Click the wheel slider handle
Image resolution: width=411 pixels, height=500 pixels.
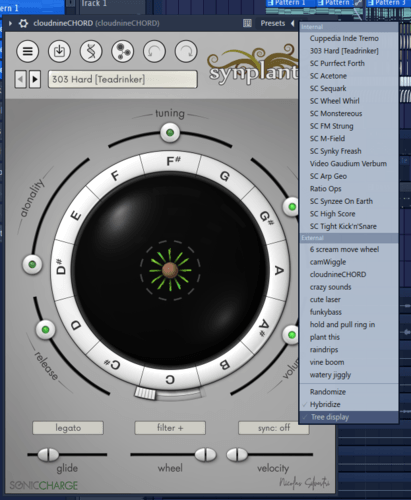pyautogui.click(x=205, y=455)
